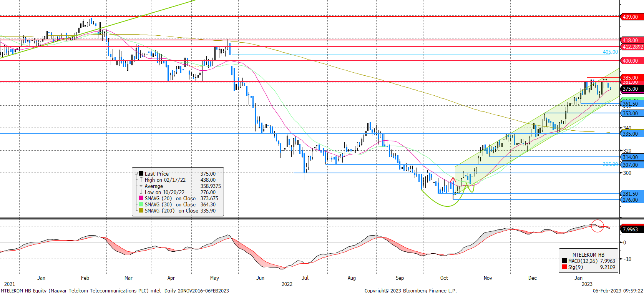
Task: Click the Bloomberg Finance L.P. copyright text
Action: click(410, 291)
